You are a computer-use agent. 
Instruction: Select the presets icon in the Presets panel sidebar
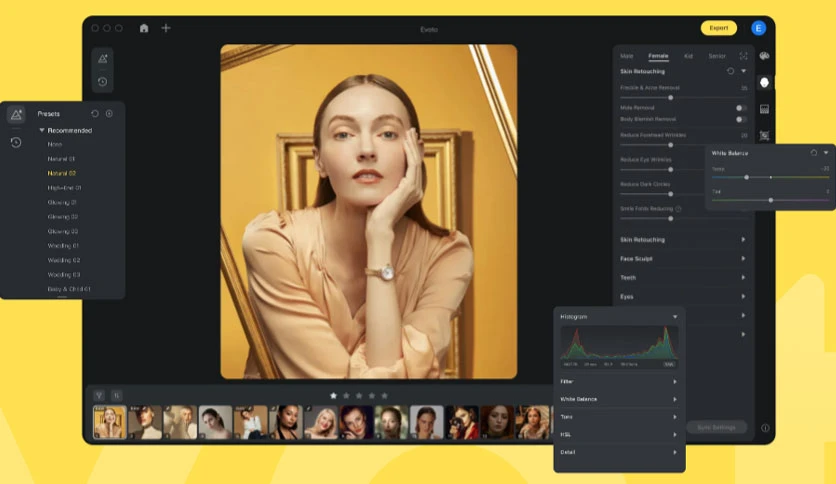[x=17, y=114]
